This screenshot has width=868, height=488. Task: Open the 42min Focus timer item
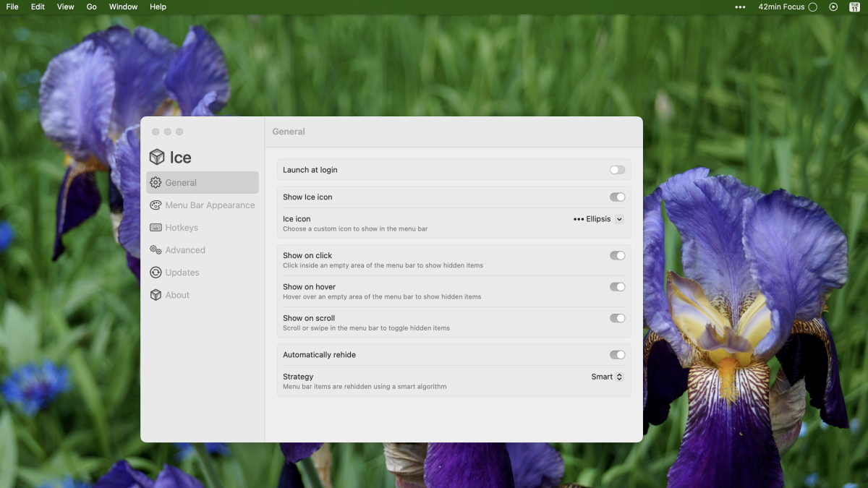point(787,7)
